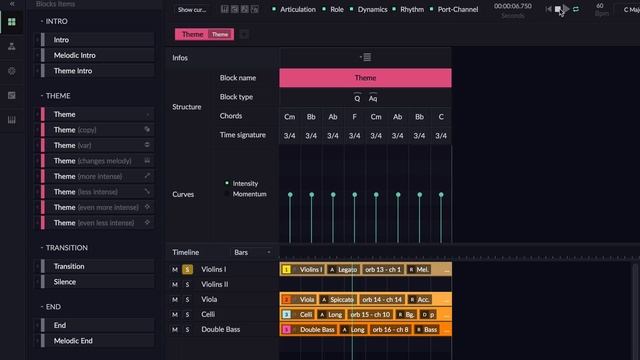
Task: Click icon beside Theme (even more intense)
Action: click(147, 207)
